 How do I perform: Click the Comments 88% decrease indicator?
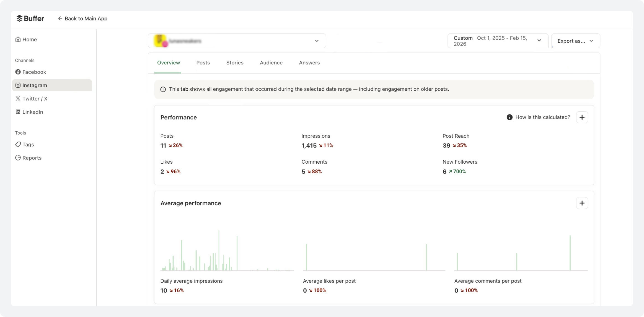click(x=314, y=172)
